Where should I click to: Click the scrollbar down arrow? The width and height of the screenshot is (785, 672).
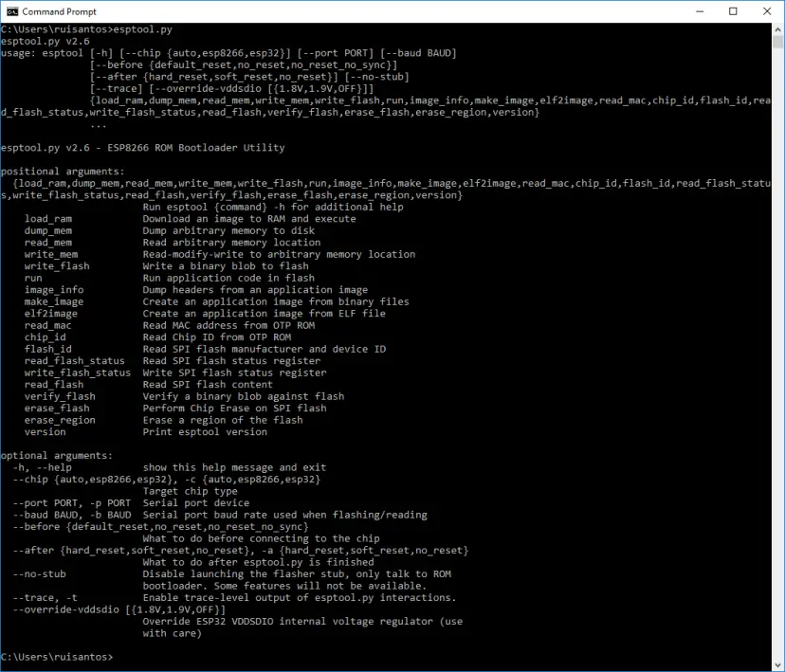(x=777, y=665)
